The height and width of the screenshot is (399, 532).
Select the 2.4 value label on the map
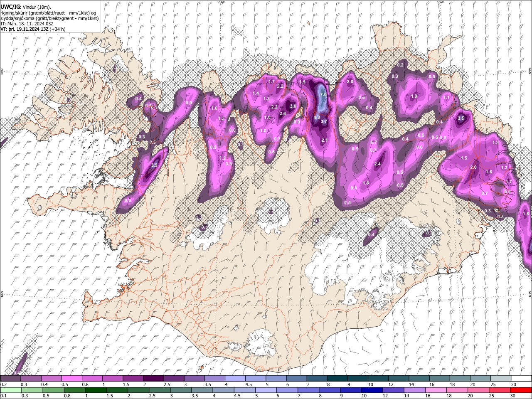point(377,164)
